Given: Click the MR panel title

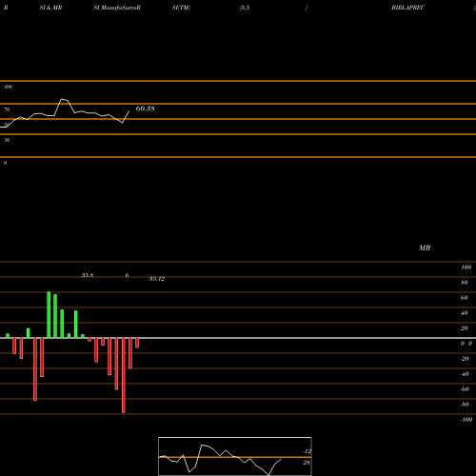Looking at the screenshot, I should coord(425,248).
